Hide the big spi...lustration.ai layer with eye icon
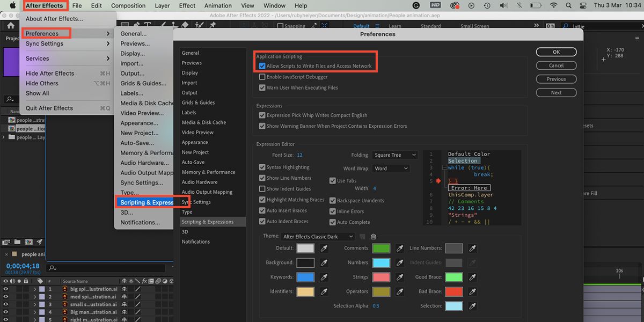Image resolution: width=644 pixels, height=322 pixels. click(x=6, y=289)
